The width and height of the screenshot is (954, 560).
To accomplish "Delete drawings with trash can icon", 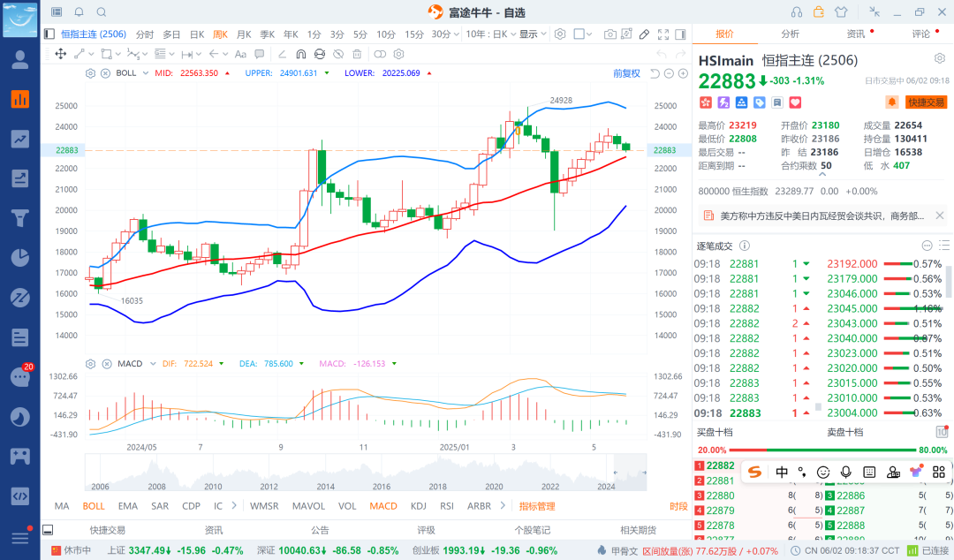I will coord(357,54).
